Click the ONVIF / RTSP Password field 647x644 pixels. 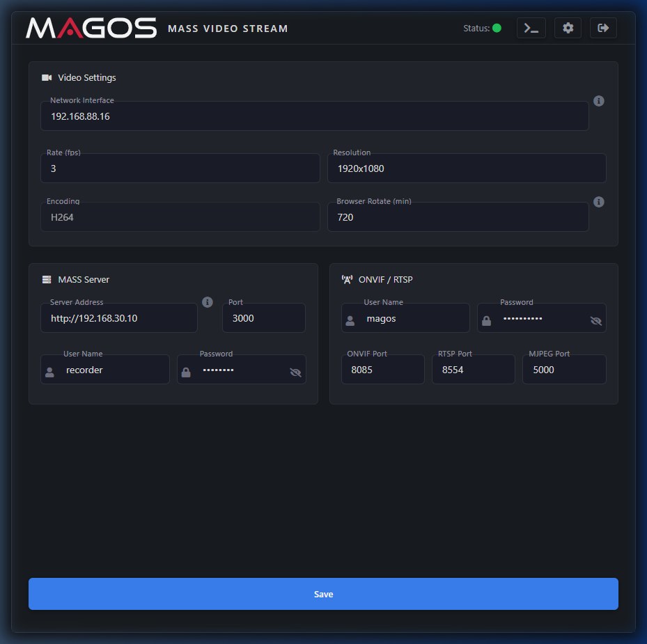pos(541,318)
